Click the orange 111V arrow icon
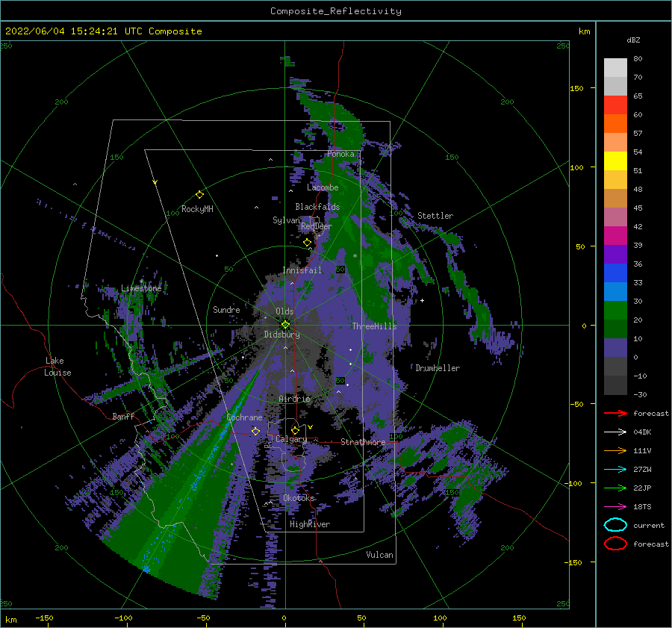The height and width of the screenshot is (628, 672). tap(615, 450)
